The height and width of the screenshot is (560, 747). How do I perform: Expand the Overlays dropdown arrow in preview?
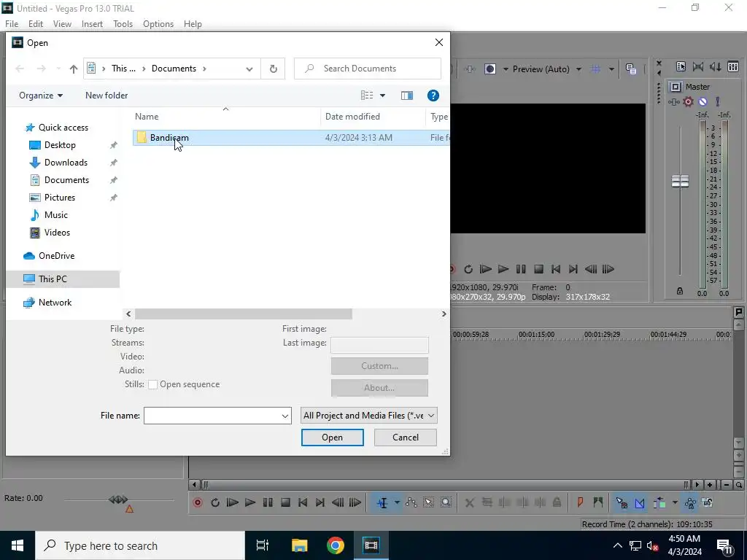611,69
